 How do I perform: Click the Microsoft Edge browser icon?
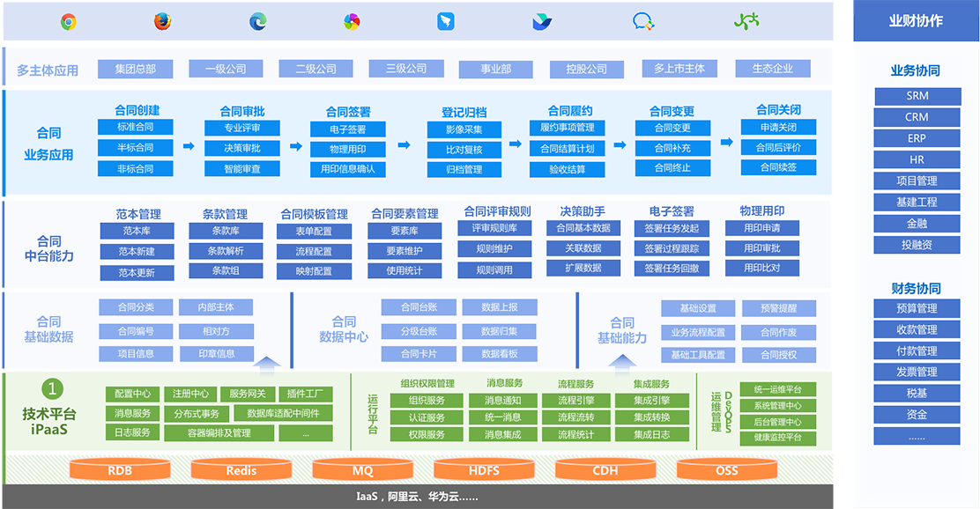[x=258, y=22]
